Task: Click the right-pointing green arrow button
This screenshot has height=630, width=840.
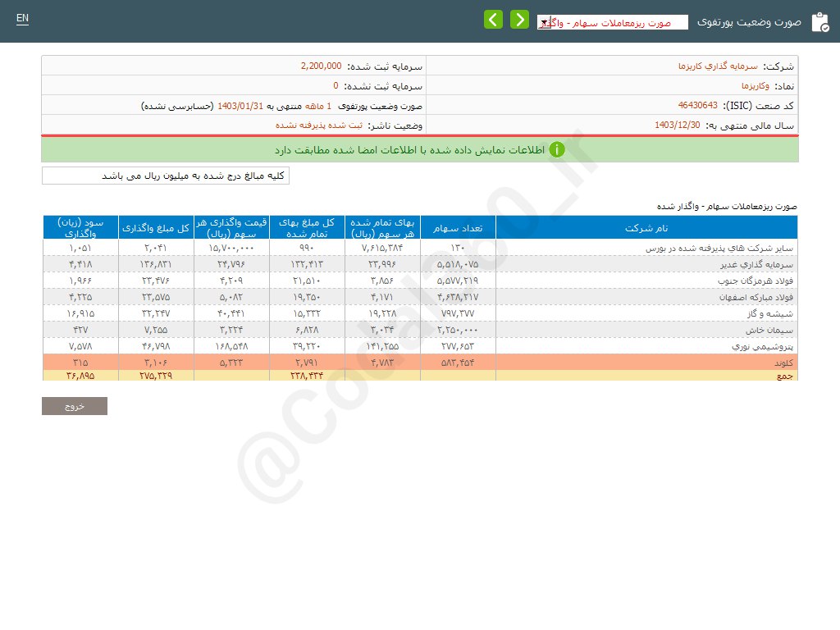Action: 519,20
